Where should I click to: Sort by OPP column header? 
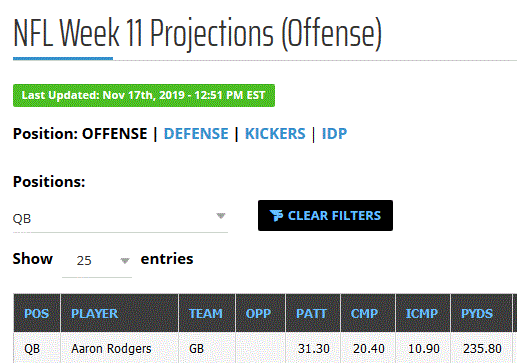click(260, 313)
